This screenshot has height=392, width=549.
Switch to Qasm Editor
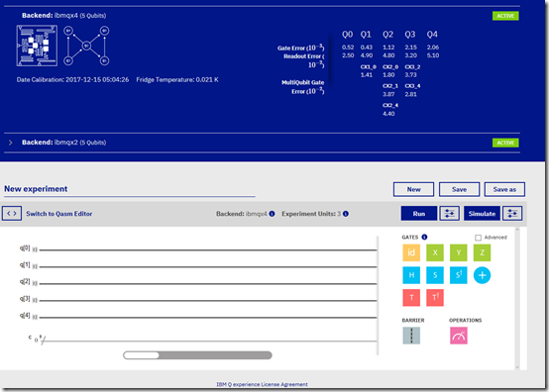click(58, 214)
